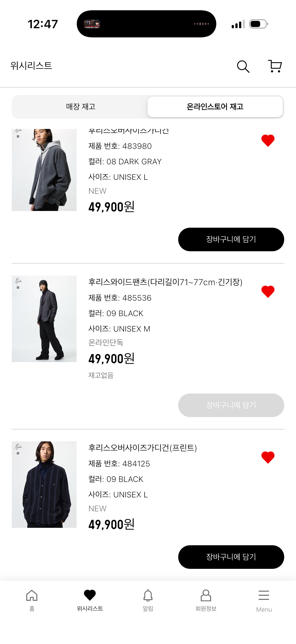Open the notifications bell (알림)
The height and width of the screenshot is (644, 296).
tap(148, 600)
